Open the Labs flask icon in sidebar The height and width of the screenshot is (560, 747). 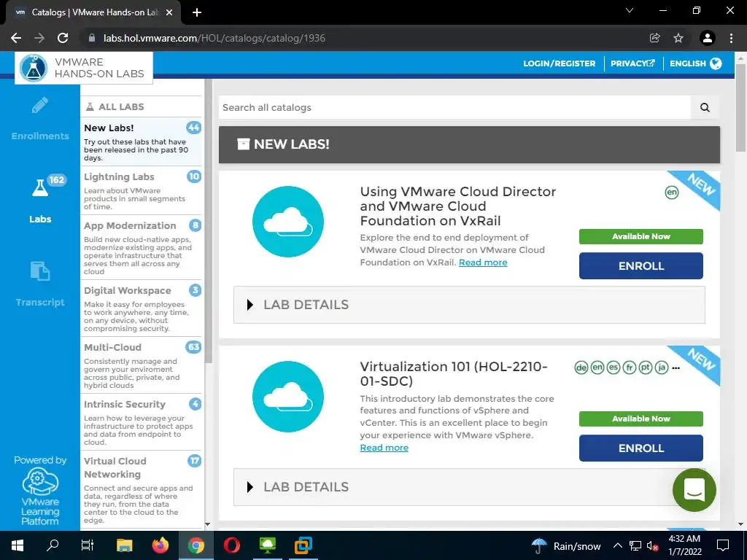[40, 187]
